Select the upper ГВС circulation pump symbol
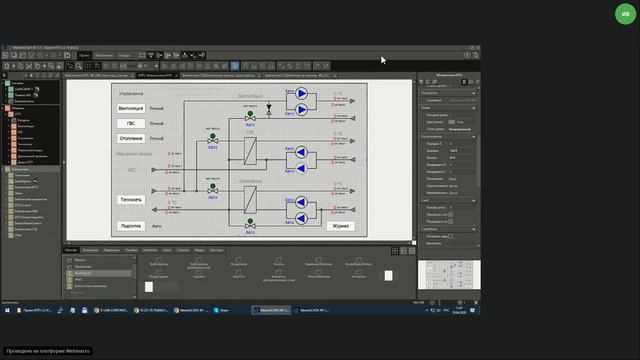Image resolution: width=640 pixels, height=360 pixels. pos(301,152)
